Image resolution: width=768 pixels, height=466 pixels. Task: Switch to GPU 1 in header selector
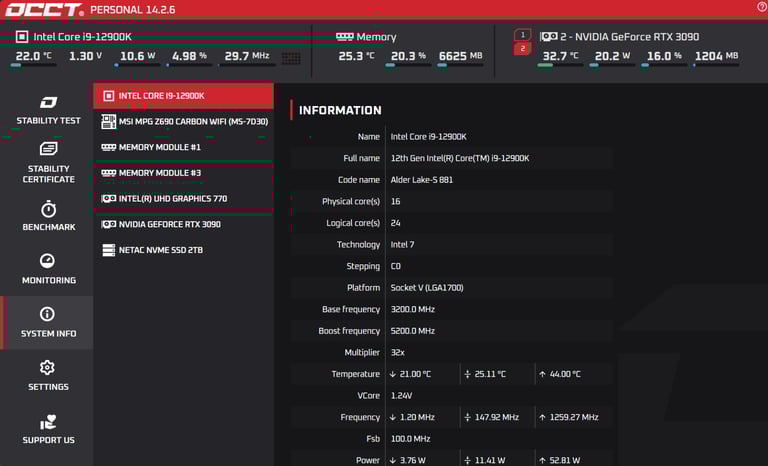pos(522,35)
